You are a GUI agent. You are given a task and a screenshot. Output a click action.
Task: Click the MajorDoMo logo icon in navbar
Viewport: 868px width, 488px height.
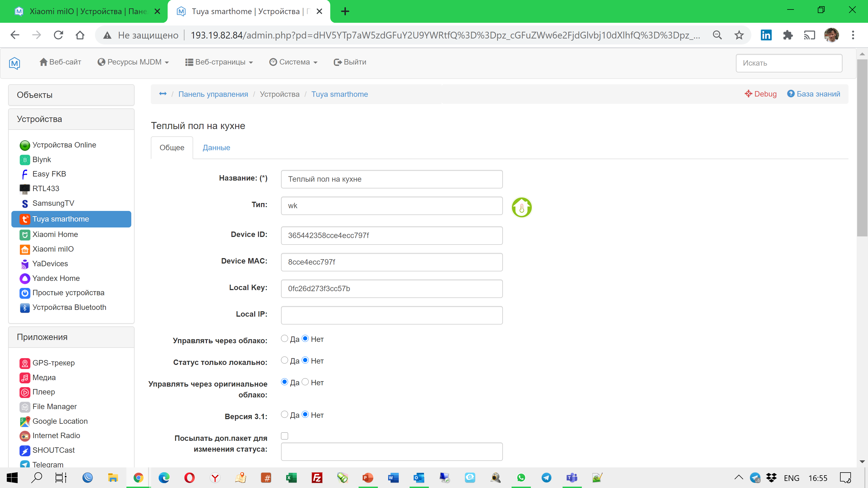point(14,63)
